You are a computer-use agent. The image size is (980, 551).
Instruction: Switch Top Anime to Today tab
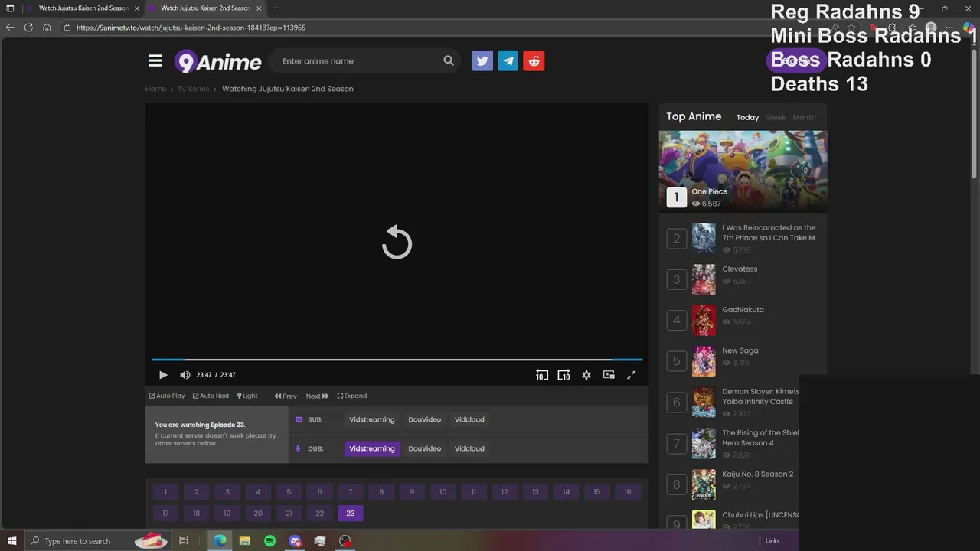pyautogui.click(x=747, y=117)
